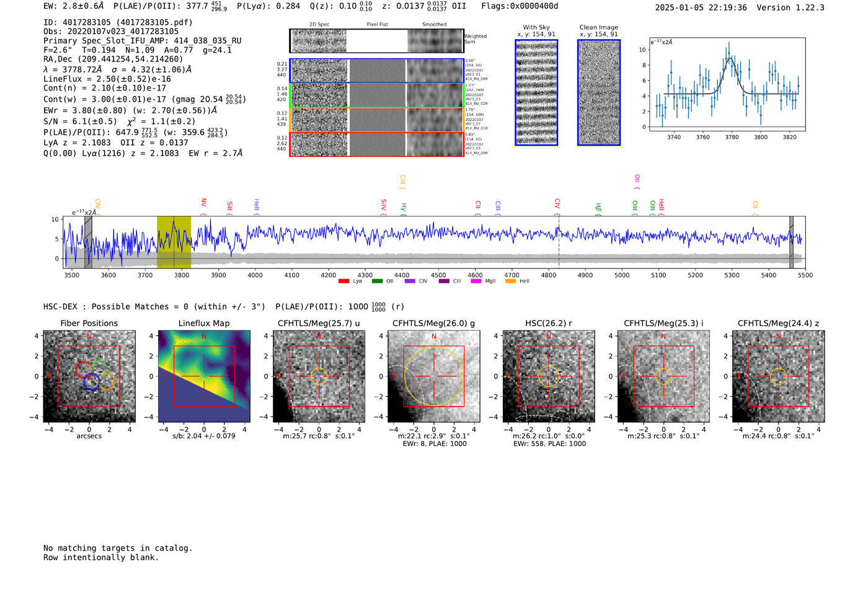Select the CFHTLS/Meg(25.7) u cutout
The image size is (868, 591).
click(x=319, y=376)
